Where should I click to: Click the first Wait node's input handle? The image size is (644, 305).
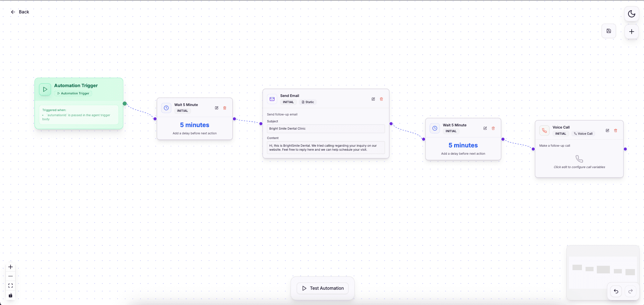tap(155, 119)
